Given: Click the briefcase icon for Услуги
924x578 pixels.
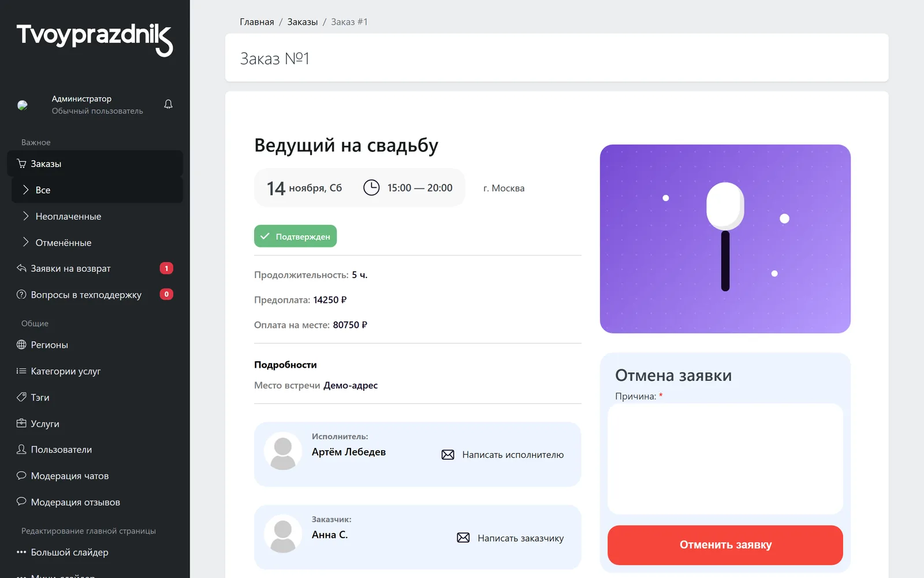Looking at the screenshot, I should [x=21, y=423].
